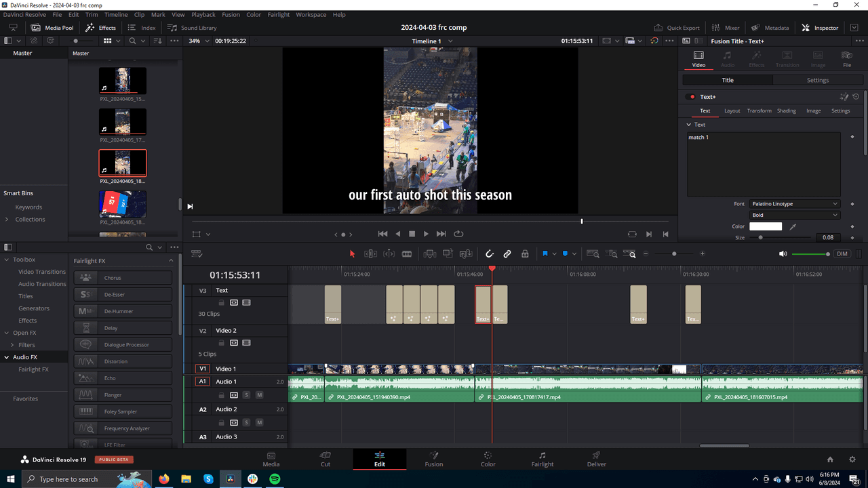Screen dimensions: 868x488
Task: Open the Fairlight menu
Action: [278, 14]
